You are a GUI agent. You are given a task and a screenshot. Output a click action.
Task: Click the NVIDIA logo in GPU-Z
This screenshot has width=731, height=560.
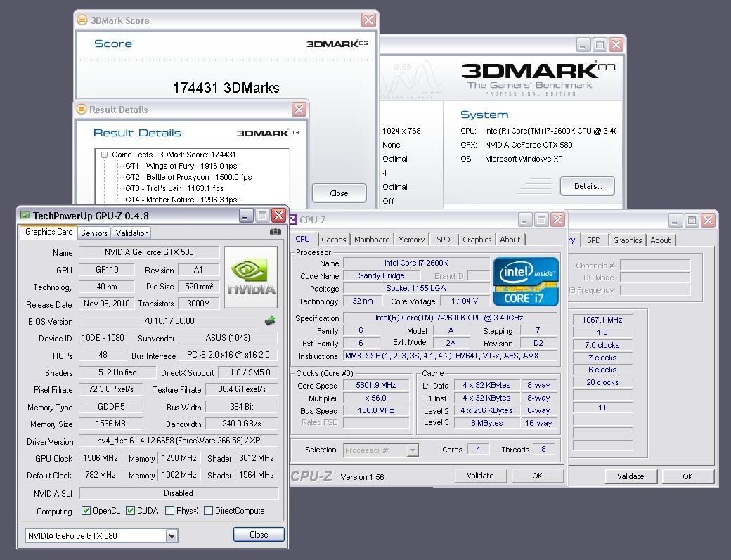tap(251, 278)
